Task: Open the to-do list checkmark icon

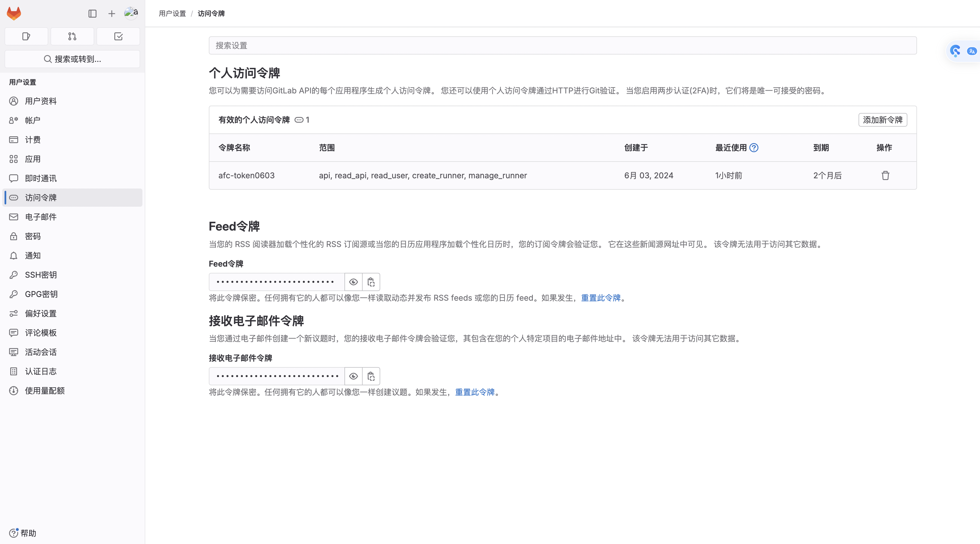Action: tap(118, 36)
